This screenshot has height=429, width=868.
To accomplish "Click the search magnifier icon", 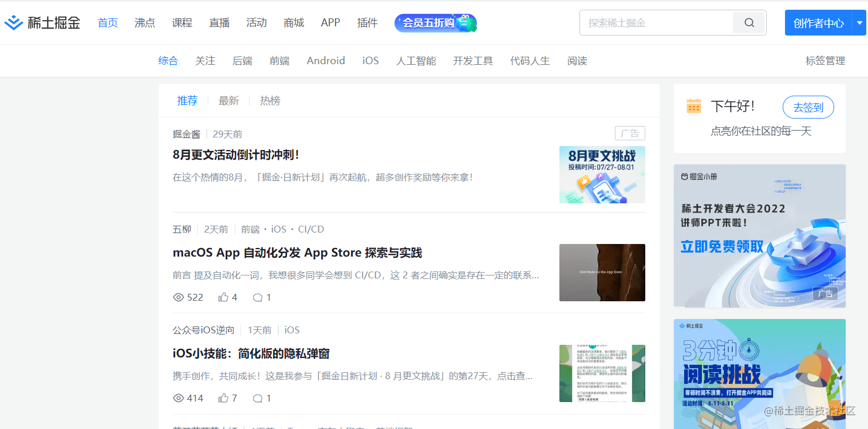I will coord(749,23).
